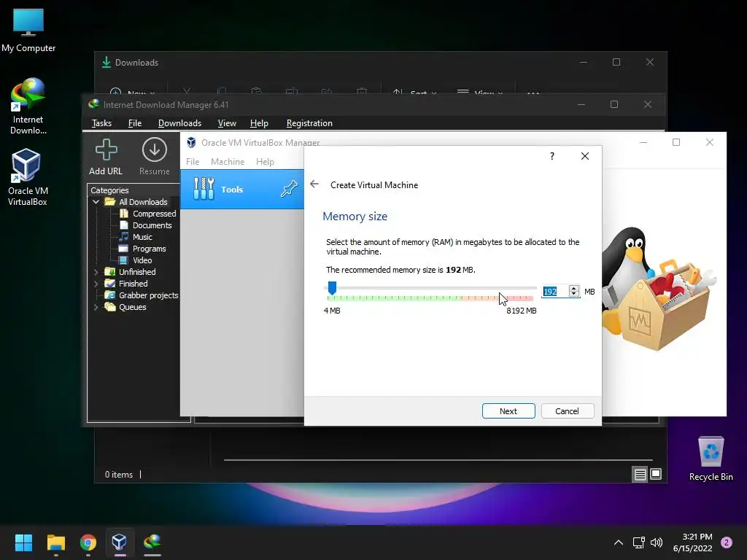Viewport: 747px width, 560px height.
Task: Select Tools in VirtualBox Manager sidebar
Action: [242, 189]
